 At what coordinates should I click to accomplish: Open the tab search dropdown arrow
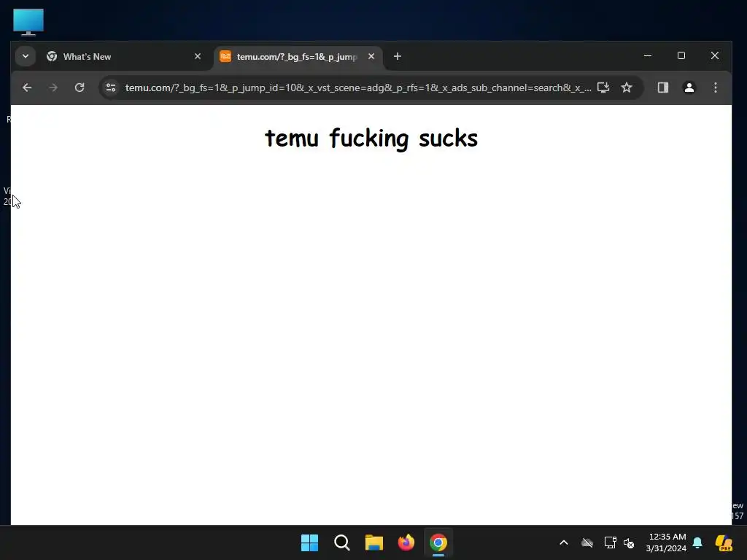[26, 56]
